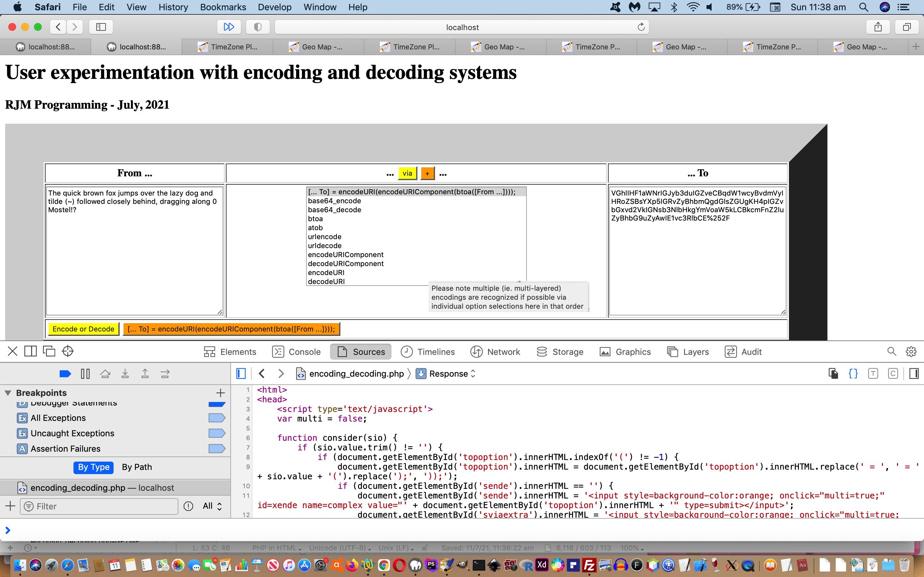Open the Develop menu
The image size is (924, 577).
[274, 7]
